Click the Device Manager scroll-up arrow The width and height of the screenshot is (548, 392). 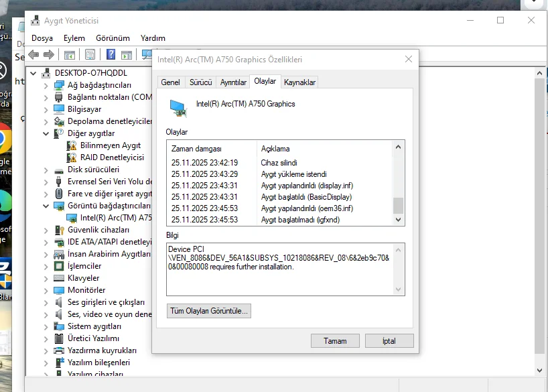pos(539,73)
